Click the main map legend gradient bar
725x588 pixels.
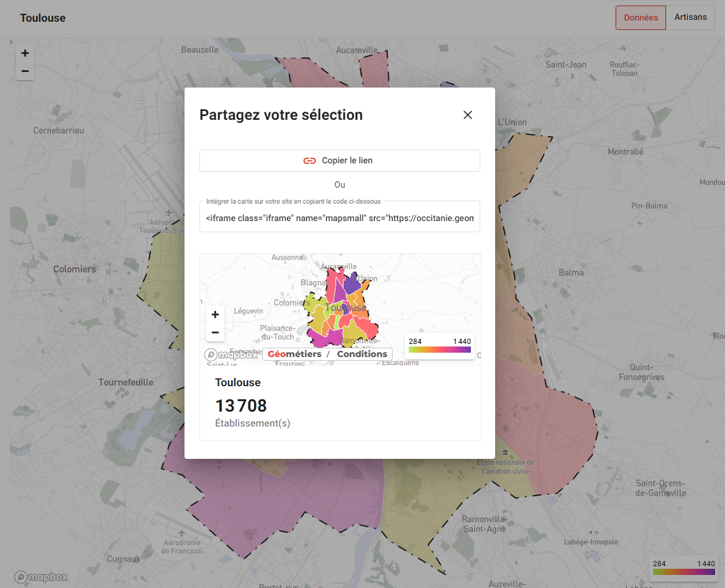click(684, 572)
